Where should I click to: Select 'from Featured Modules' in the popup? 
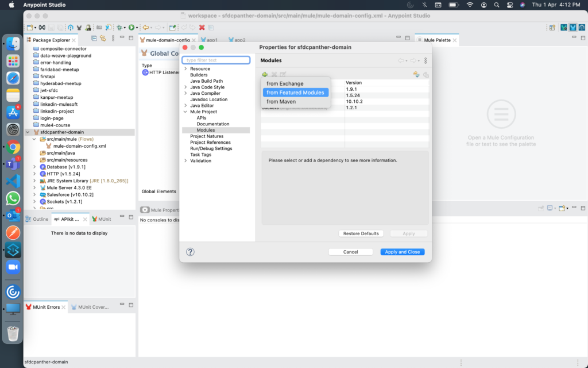click(x=295, y=92)
